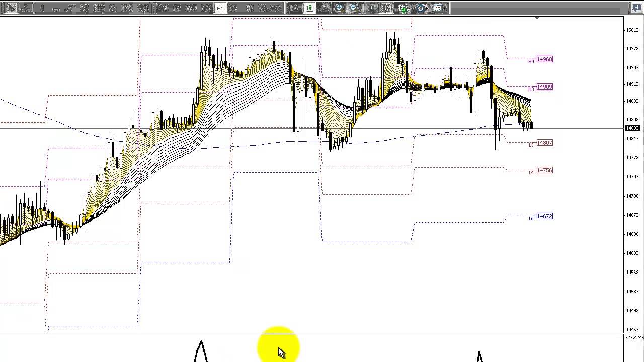Viewport: 644px width, 362px height.
Task: Click the L5 pivot label 14672
Action: pos(544,216)
